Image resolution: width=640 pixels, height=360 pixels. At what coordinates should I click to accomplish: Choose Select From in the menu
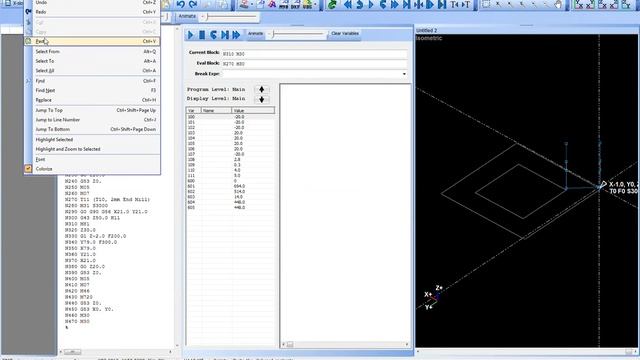click(x=91, y=51)
